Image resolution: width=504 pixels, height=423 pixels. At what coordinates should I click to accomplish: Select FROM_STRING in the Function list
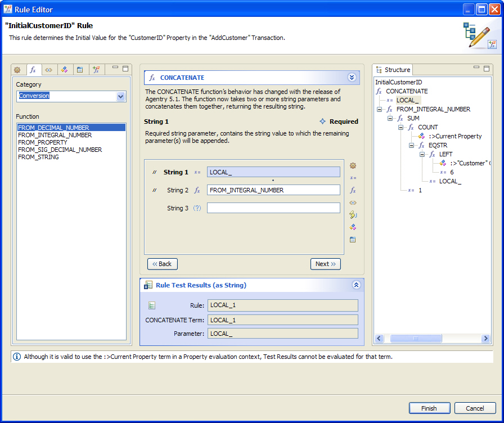pos(38,157)
